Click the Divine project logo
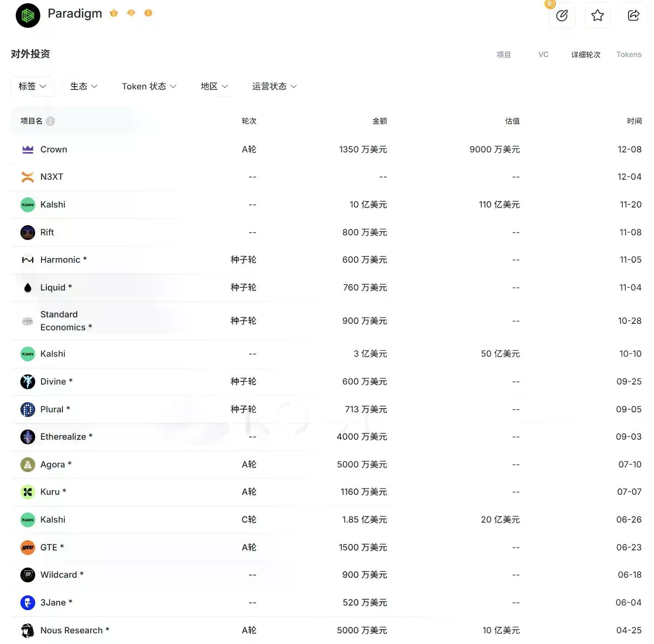654x644 pixels. tap(28, 381)
